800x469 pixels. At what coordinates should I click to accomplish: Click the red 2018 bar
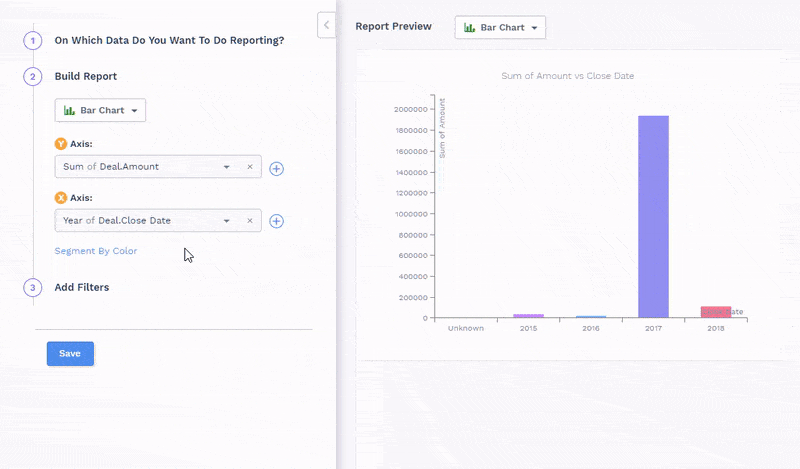pos(715,312)
